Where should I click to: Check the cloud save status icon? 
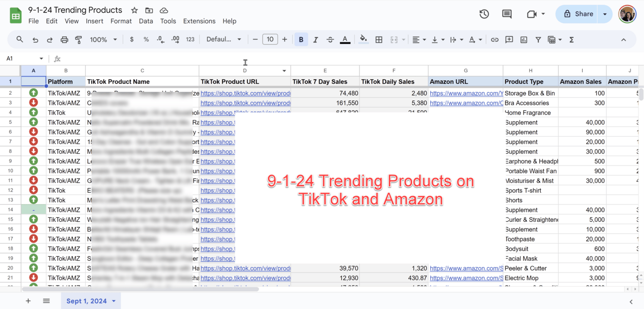pyautogui.click(x=164, y=10)
